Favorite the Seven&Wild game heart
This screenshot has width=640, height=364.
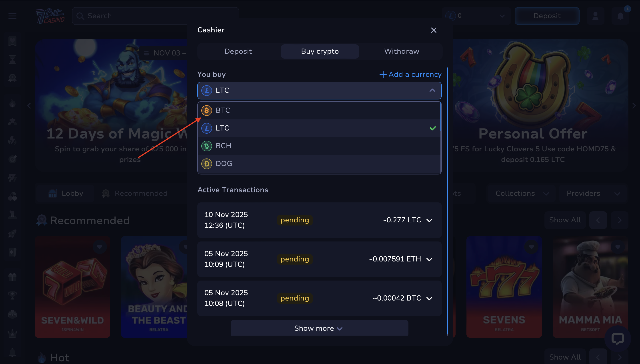click(x=99, y=247)
